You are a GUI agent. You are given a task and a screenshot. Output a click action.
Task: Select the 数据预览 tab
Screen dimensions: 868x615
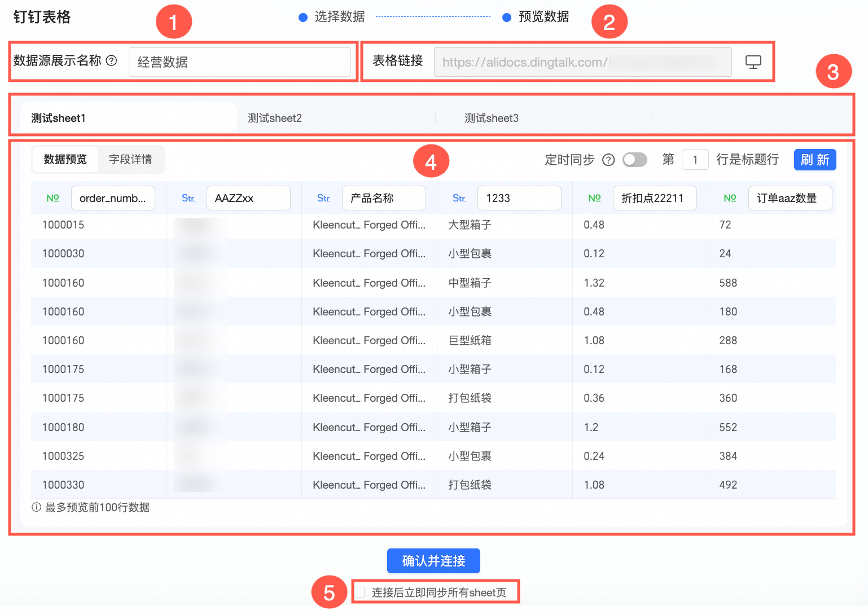pos(65,160)
